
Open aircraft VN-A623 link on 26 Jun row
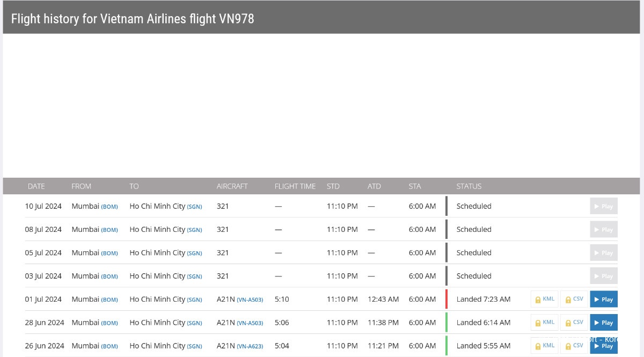coord(250,346)
